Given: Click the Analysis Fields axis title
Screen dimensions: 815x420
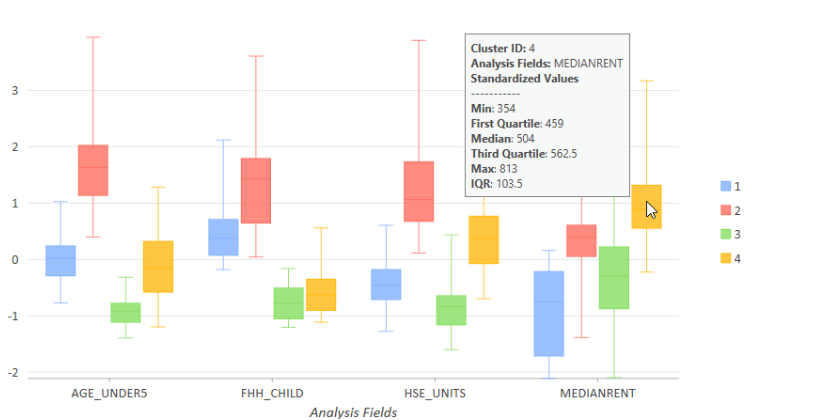Looking at the screenshot, I should click(353, 412).
